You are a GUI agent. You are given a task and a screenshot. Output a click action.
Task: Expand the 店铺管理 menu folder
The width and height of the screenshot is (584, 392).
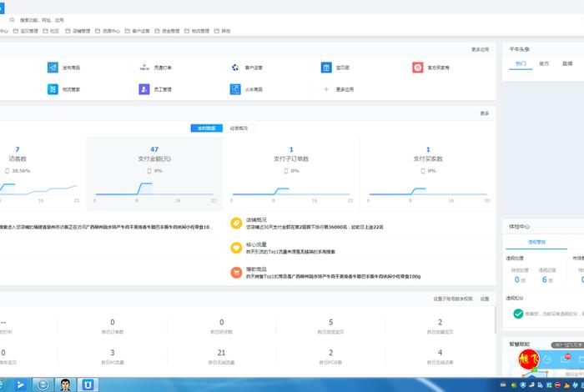[x=78, y=31]
